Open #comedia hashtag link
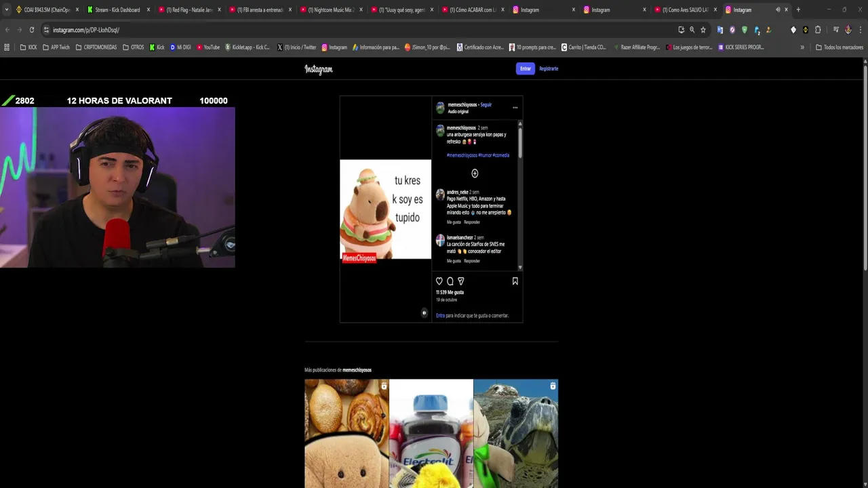The width and height of the screenshot is (868, 488). tap(501, 155)
